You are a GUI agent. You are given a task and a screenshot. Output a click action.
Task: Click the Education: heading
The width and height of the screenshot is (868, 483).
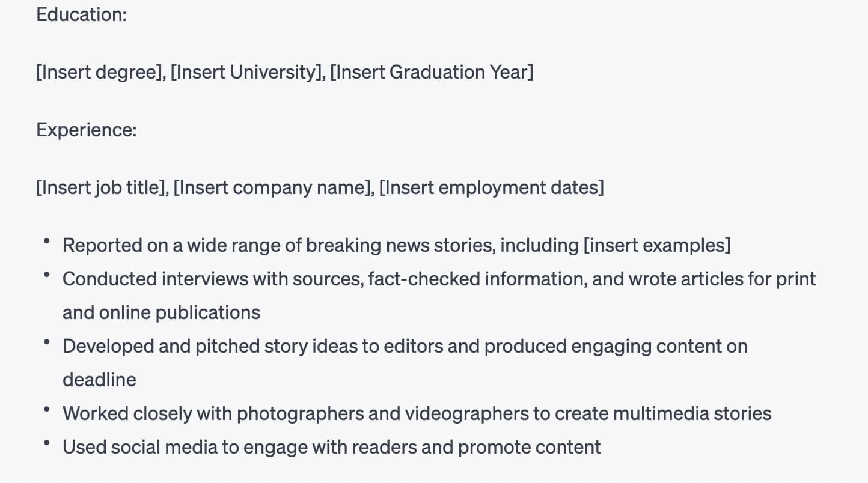[x=81, y=14]
